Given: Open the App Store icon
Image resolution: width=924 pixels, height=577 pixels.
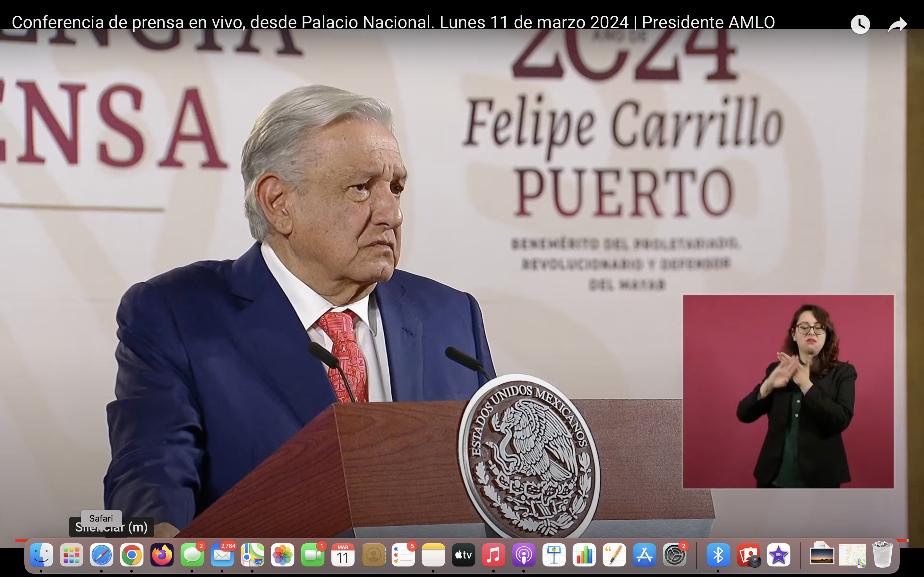Looking at the screenshot, I should click(645, 555).
